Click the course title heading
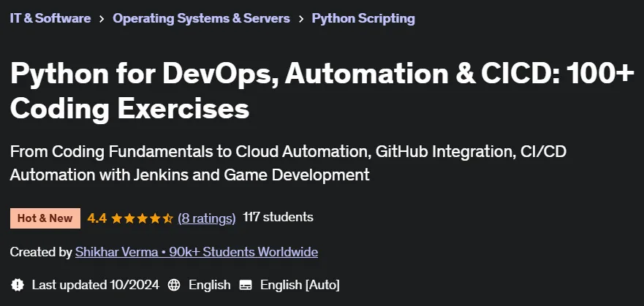Viewport: 644px width, 306px height. [322, 91]
